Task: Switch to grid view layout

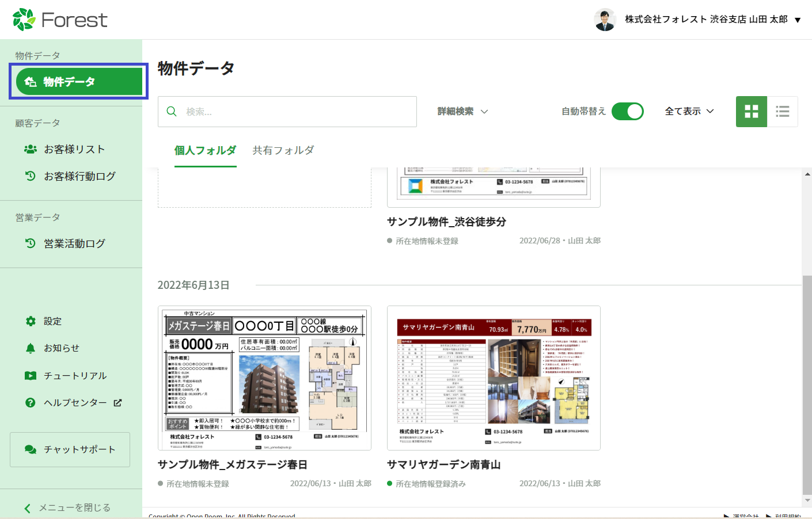Action: point(751,112)
